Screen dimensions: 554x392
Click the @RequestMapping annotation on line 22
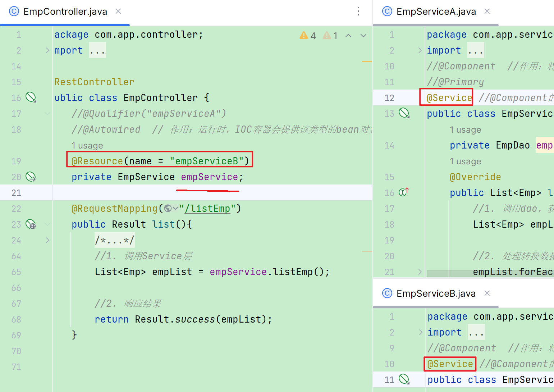115,209
